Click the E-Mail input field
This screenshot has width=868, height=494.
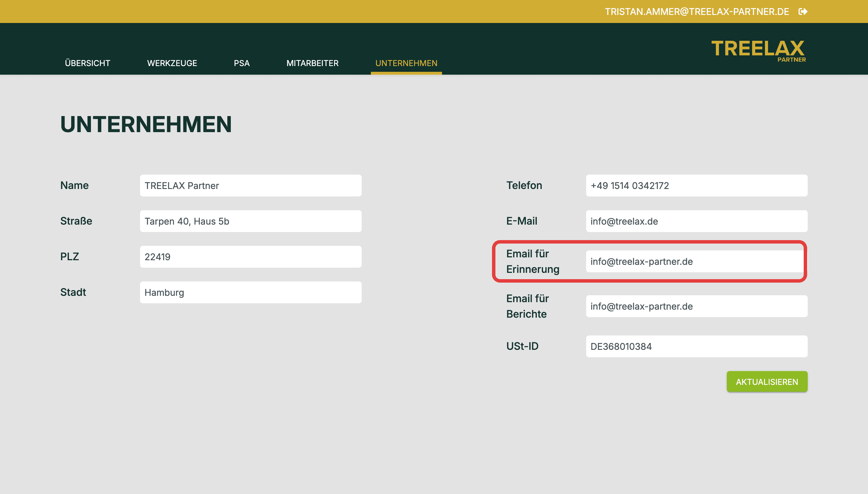click(697, 221)
